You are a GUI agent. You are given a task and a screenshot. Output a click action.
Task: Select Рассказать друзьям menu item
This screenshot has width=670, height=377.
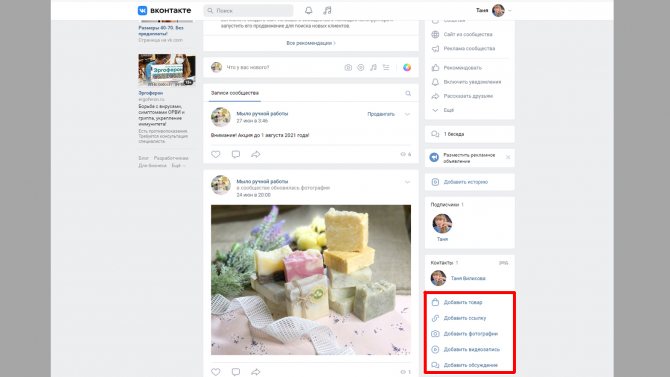pos(468,96)
